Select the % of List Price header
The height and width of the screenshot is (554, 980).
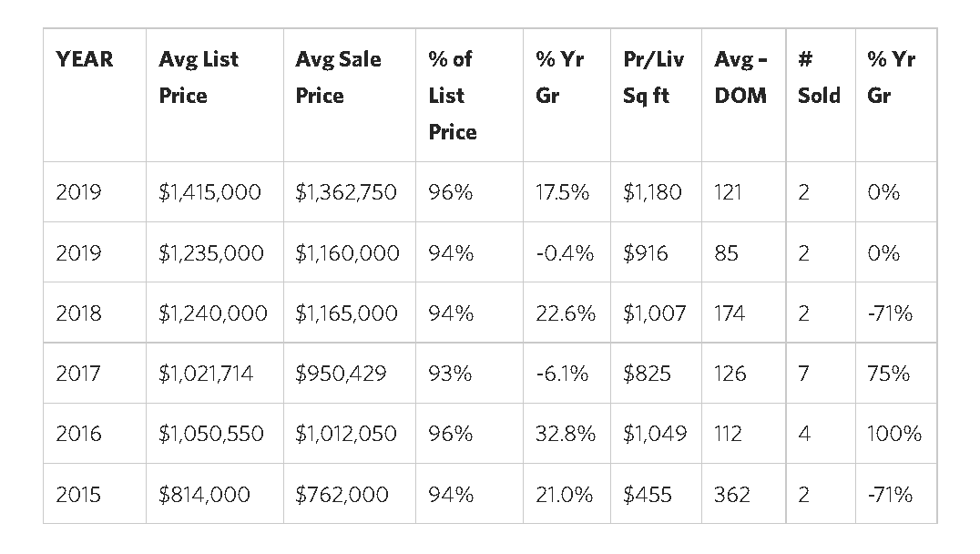[452, 96]
